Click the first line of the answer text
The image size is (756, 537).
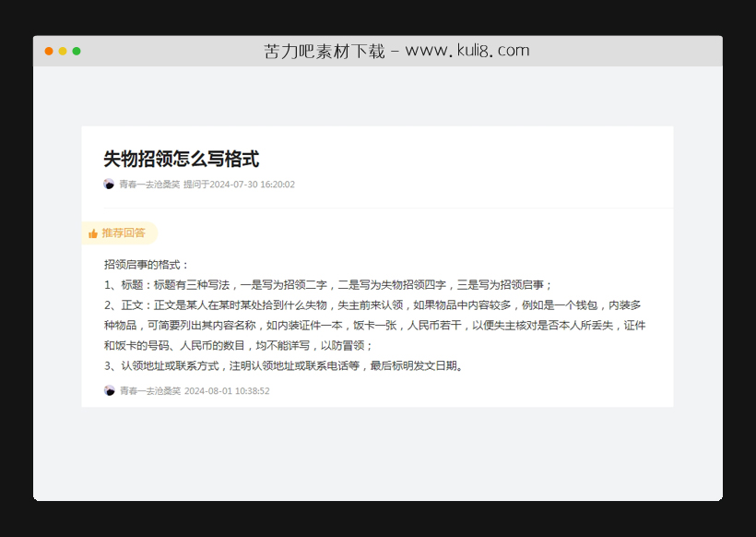148,262
